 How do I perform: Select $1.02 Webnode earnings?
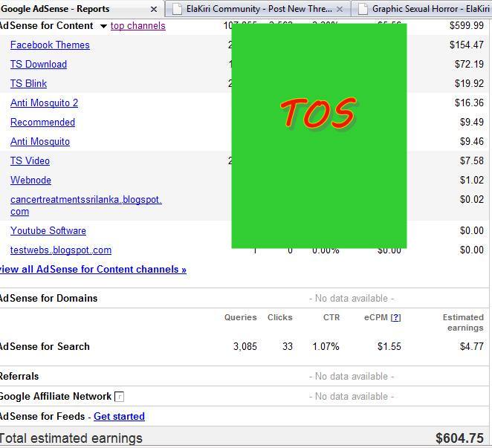click(x=472, y=180)
